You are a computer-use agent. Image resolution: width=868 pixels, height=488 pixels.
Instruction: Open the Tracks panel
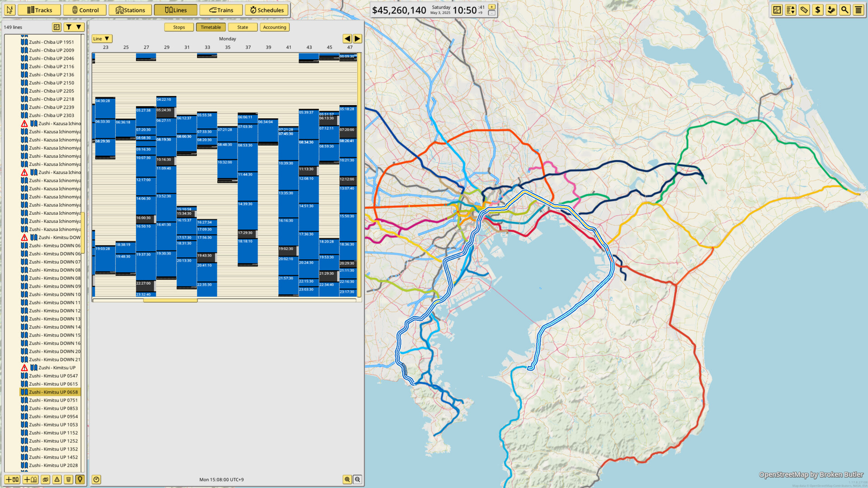coord(39,9)
